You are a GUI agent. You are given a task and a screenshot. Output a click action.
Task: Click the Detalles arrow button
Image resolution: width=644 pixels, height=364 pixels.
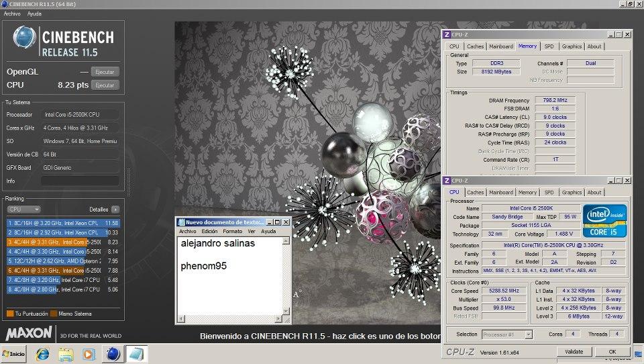point(115,210)
